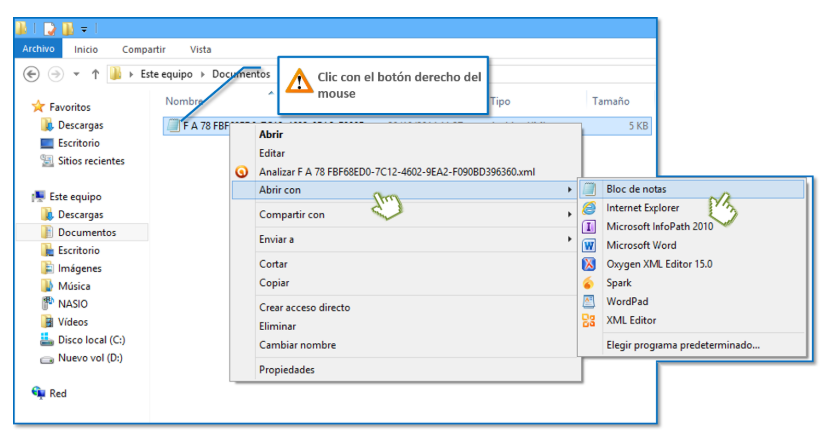Click the Up one level arrow button
The height and width of the screenshot is (430, 825).
(95, 74)
